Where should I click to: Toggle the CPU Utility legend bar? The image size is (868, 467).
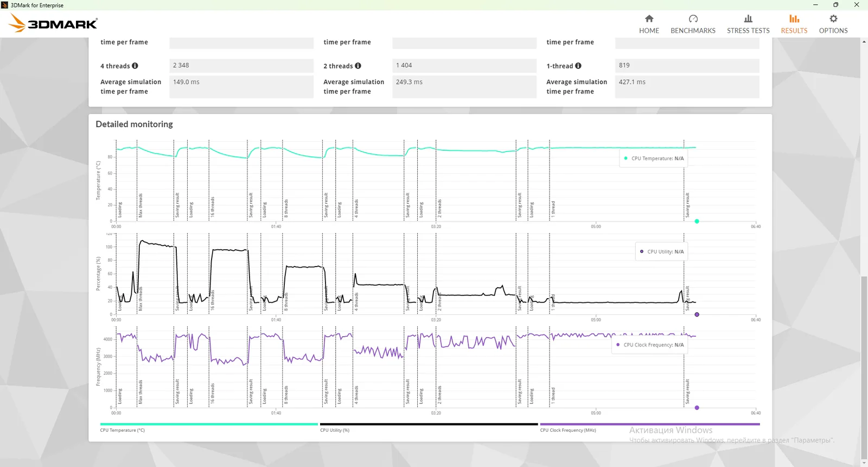pos(429,424)
